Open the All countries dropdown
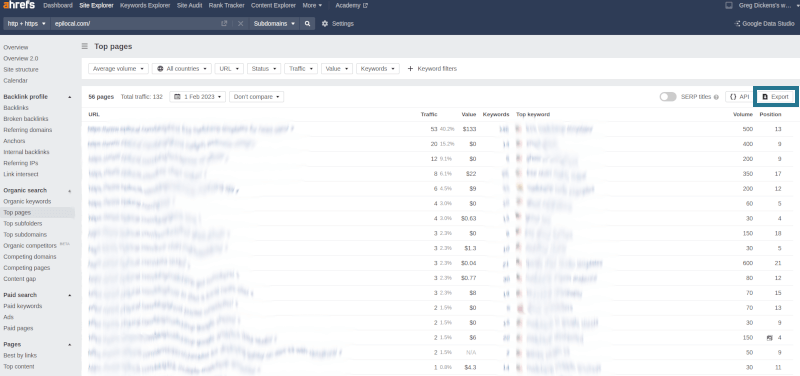This screenshot has height=376, width=800. (x=182, y=68)
